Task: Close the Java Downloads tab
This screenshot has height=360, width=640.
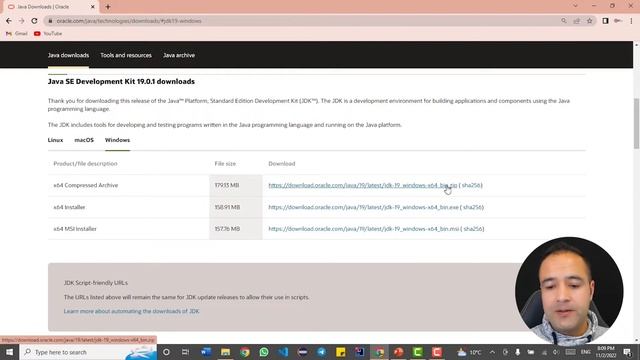Action: tap(93, 7)
